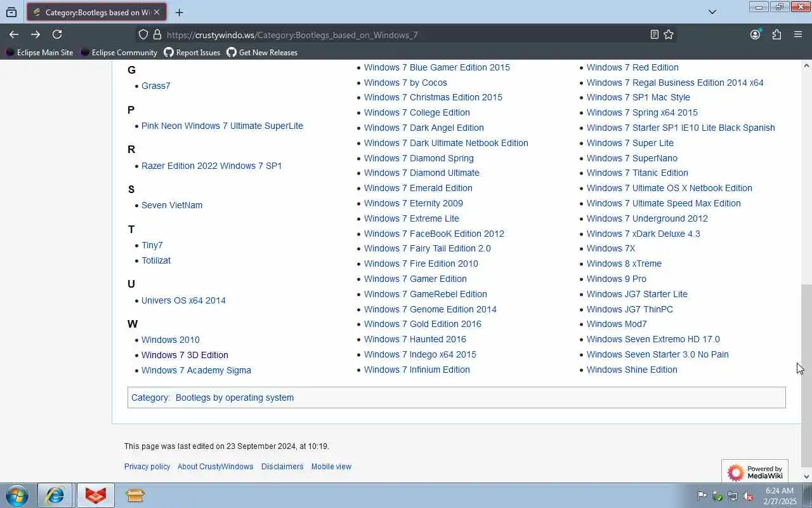Open About CrustyWindows footer link
This screenshot has height=508, width=812.
tap(216, 467)
